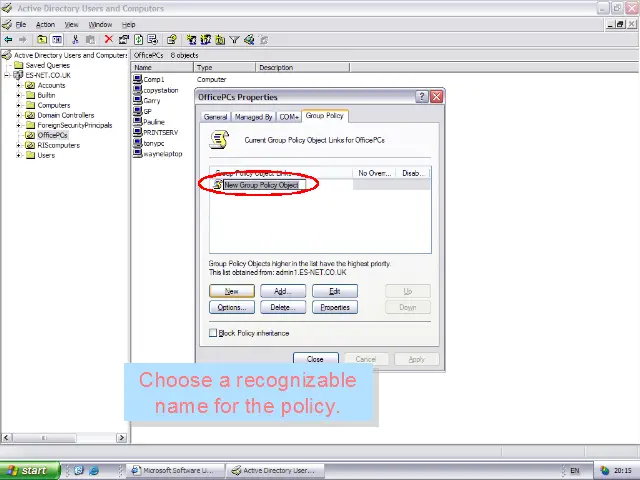Click the Options... button
640x480 pixels.
232,307
